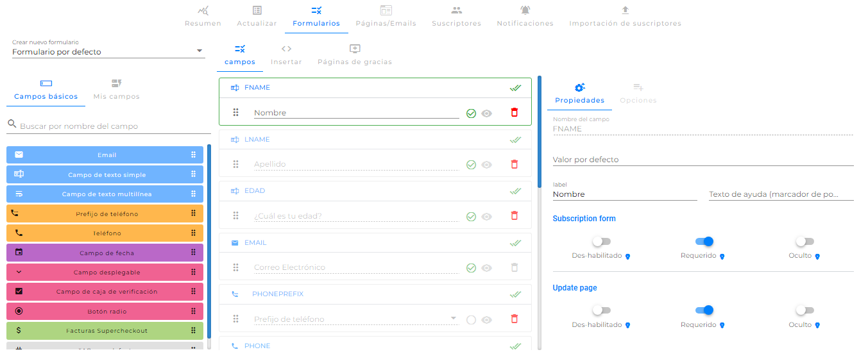Delete the LNAME field
The height and width of the screenshot is (352, 868).
click(x=514, y=164)
